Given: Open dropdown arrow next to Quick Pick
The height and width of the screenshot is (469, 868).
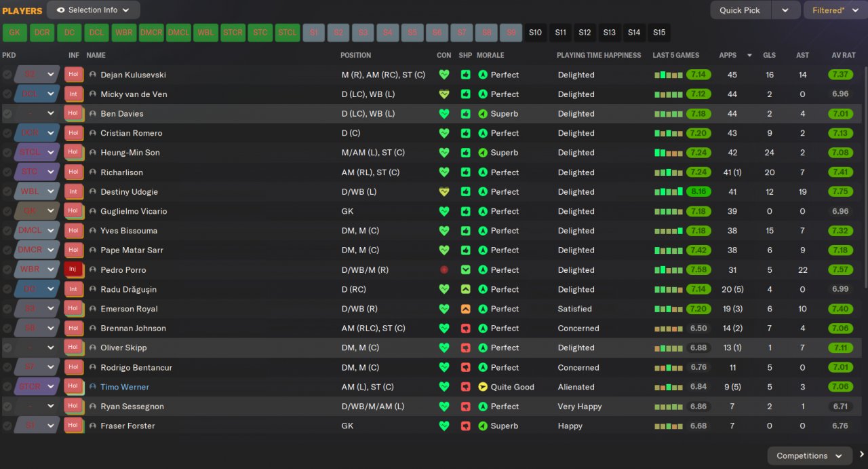Looking at the screenshot, I should pyautogui.click(x=786, y=10).
